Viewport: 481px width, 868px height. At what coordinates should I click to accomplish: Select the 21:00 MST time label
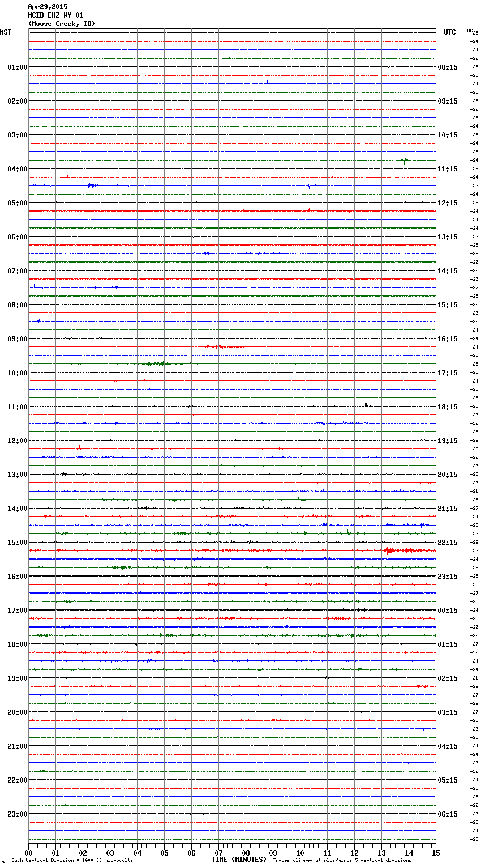18,746
